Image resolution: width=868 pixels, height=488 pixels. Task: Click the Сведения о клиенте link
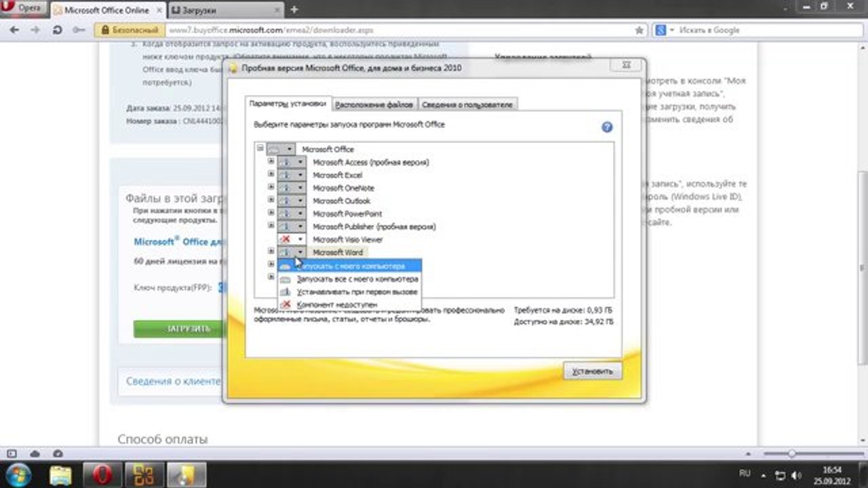pos(173,381)
